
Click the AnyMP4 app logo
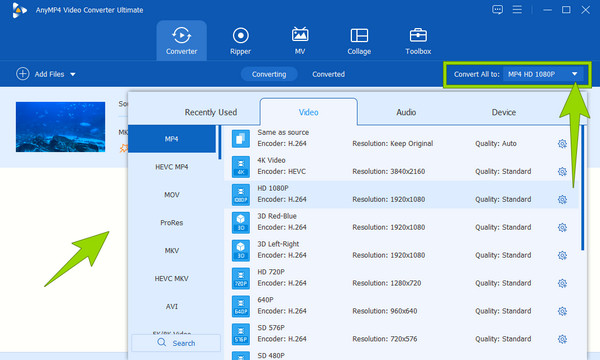(19, 10)
